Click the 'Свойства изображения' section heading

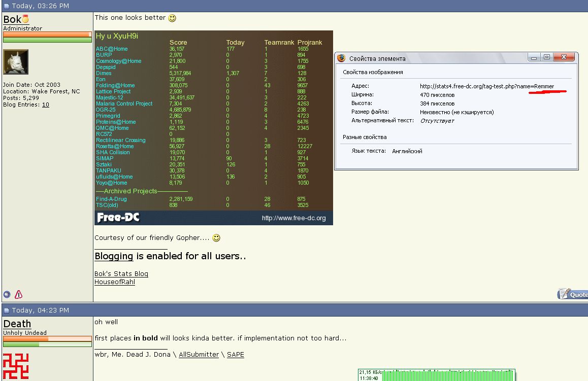click(373, 73)
